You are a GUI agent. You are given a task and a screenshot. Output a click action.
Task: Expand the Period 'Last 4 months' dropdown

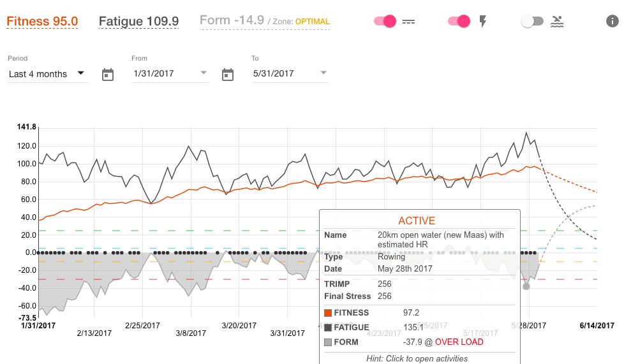click(x=47, y=74)
